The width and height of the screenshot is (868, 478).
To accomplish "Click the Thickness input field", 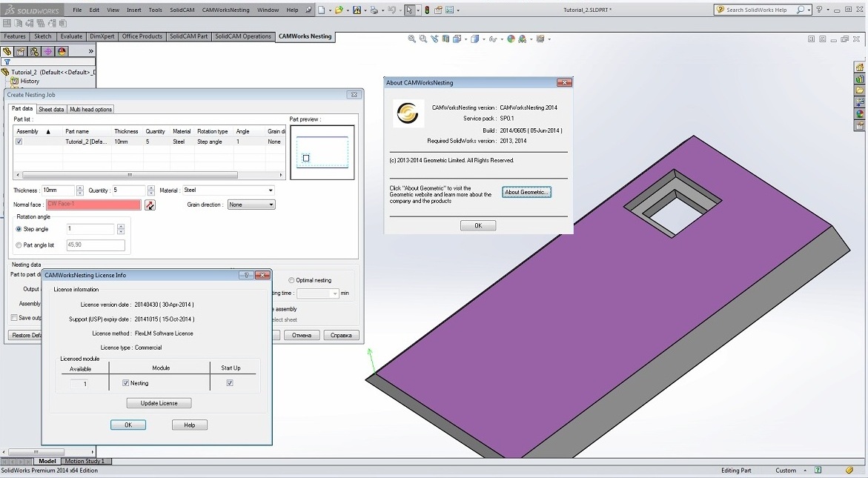I will tap(58, 190).
